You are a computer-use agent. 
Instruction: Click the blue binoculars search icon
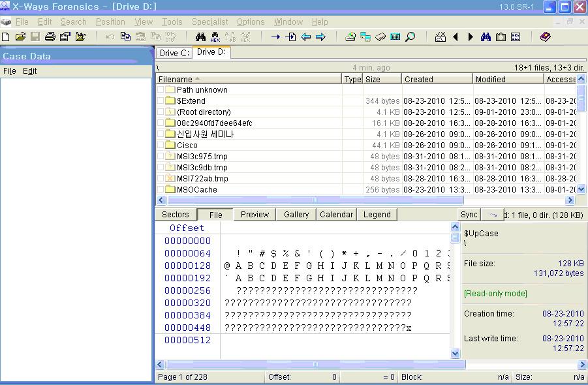[x=486, y=37]
